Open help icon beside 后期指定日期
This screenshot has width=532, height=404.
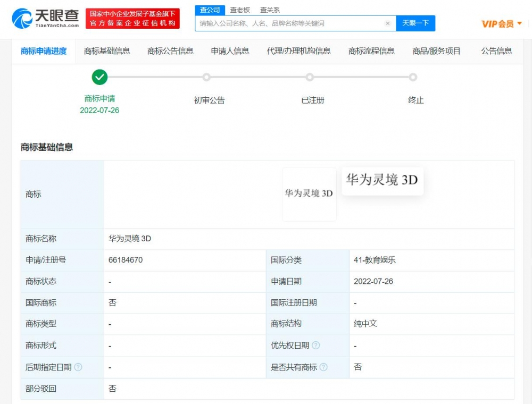[78, 367]
